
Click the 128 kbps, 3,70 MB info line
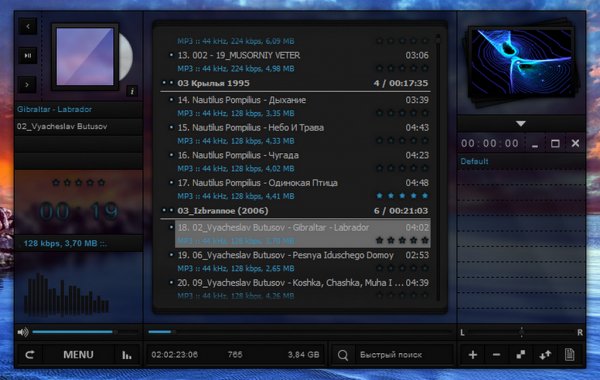point(65,243)
